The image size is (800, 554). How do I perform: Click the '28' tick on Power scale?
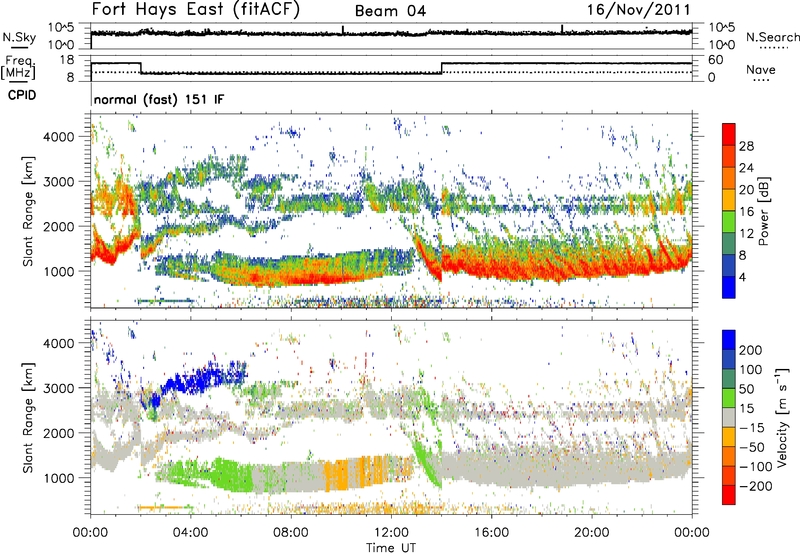coord(746,146)
